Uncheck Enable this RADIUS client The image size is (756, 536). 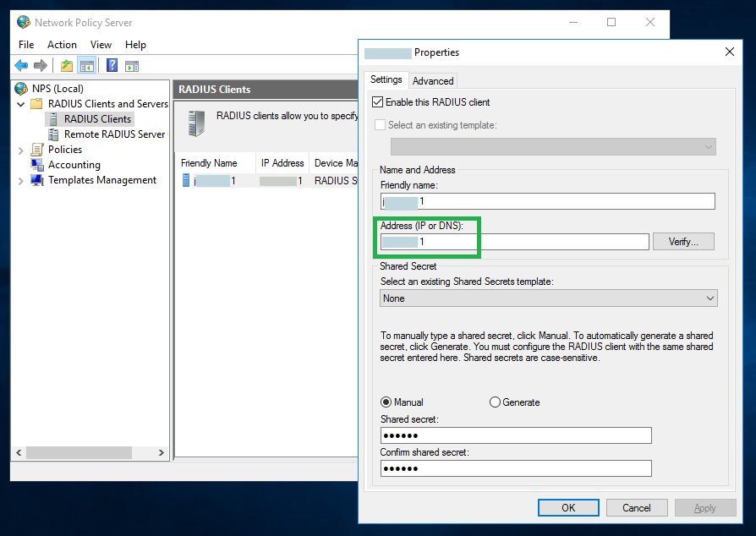point(378,102)
